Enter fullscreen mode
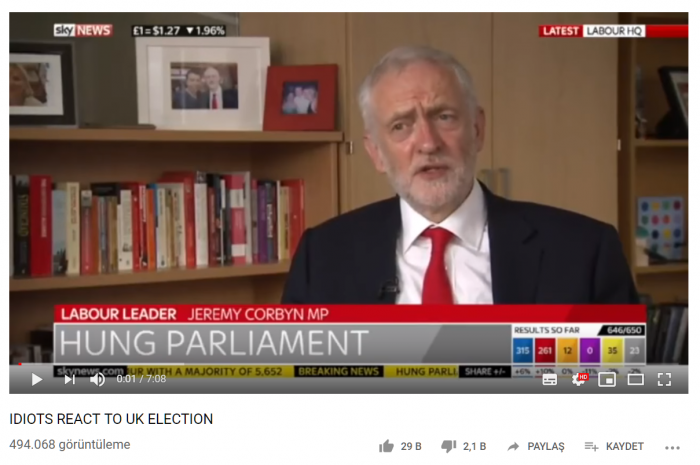Viewport: 700px width, 465px height. 664,380
